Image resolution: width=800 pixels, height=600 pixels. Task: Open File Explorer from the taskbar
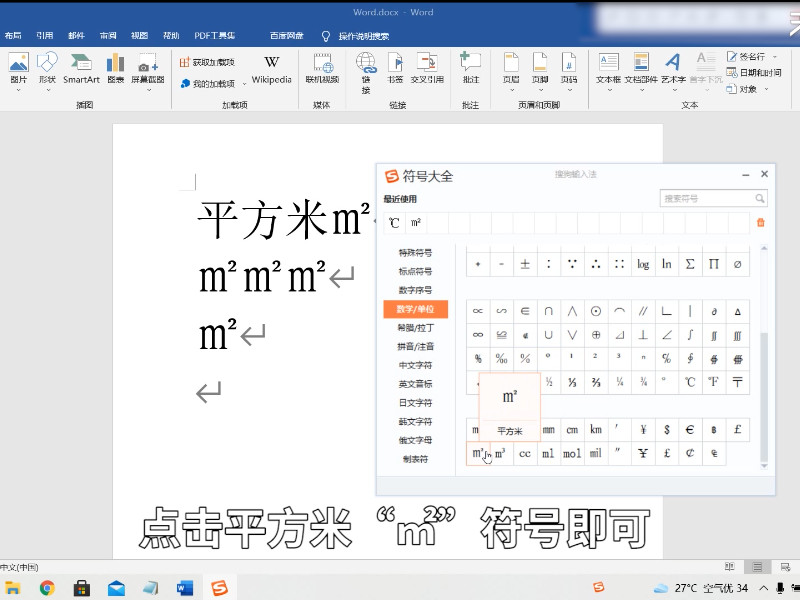pyautogui.click(x=12, y=588)
